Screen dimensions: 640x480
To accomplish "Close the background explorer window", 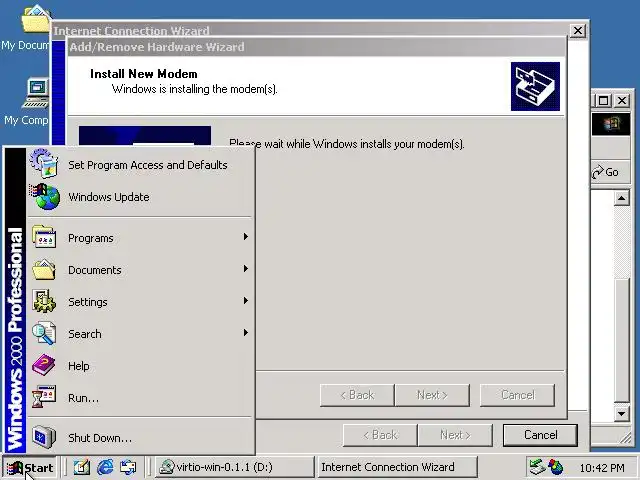I will 622,100.
